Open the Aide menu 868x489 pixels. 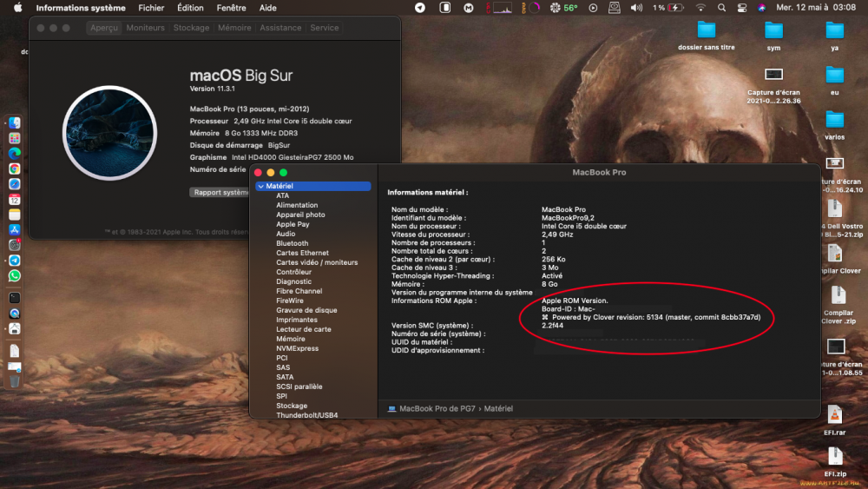tap(268, 8)
